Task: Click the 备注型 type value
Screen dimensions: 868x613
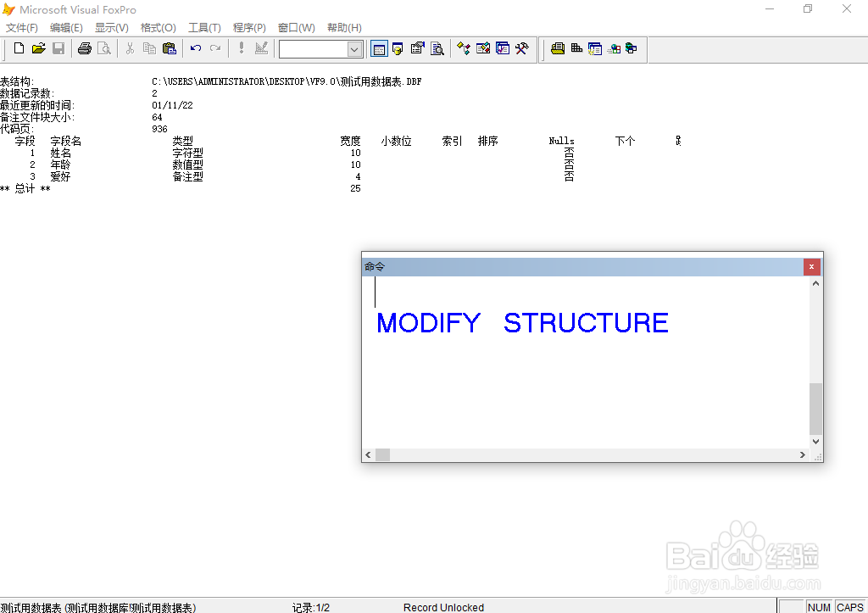Action: 187,176
